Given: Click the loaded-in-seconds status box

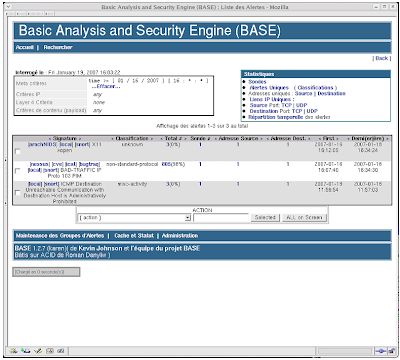Looking at the screenshot, I should pos(46,272).
